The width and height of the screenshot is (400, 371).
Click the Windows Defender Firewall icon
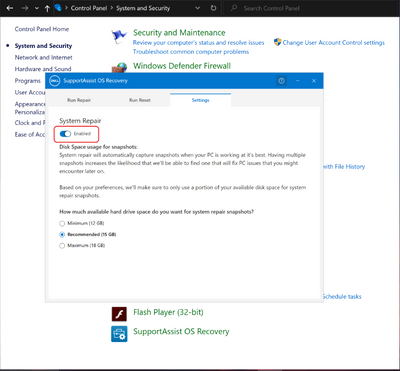coord(119,67)
